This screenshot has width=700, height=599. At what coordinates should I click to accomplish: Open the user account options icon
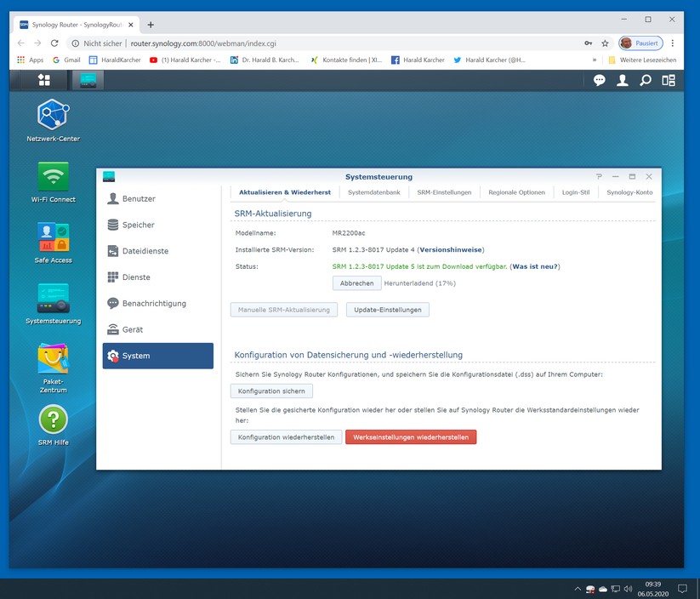click(623, 80)
